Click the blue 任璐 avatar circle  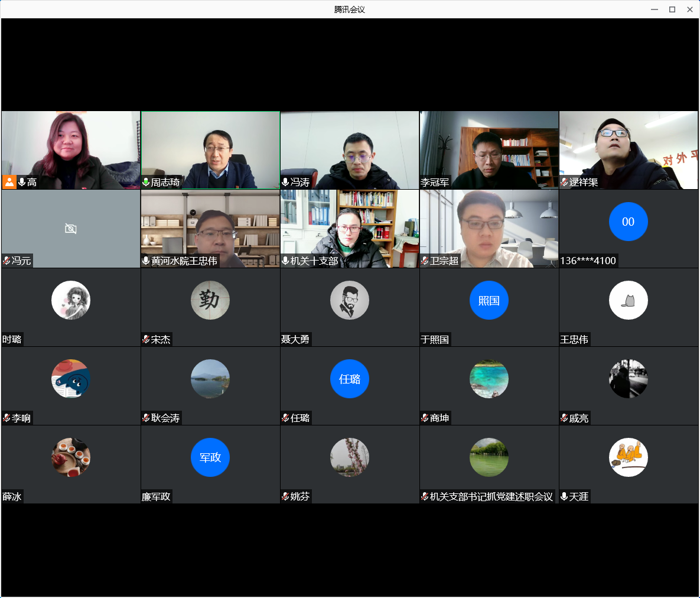(x=349, y=379)
